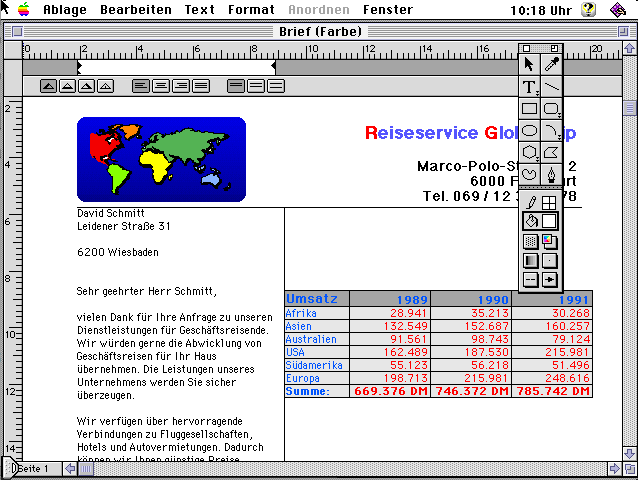638x480 pixels.
Task: Open the fill color palette
Action: pyautogui.click(x=549, y=242)
